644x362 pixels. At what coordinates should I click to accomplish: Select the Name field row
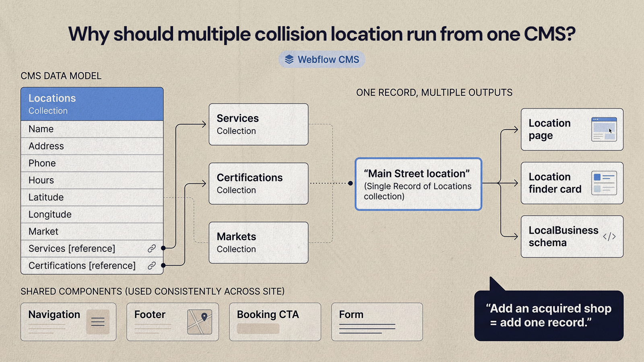click(x=92, y=129)
